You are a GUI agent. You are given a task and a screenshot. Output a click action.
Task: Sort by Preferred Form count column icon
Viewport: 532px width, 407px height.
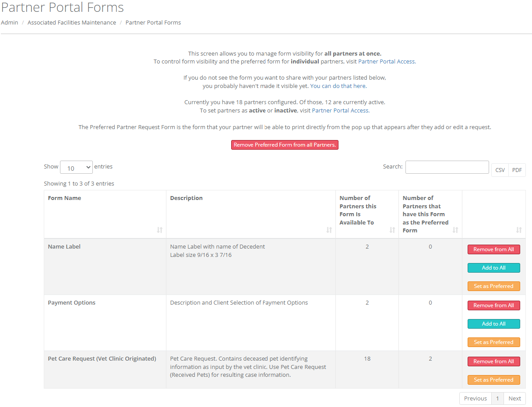455,230
